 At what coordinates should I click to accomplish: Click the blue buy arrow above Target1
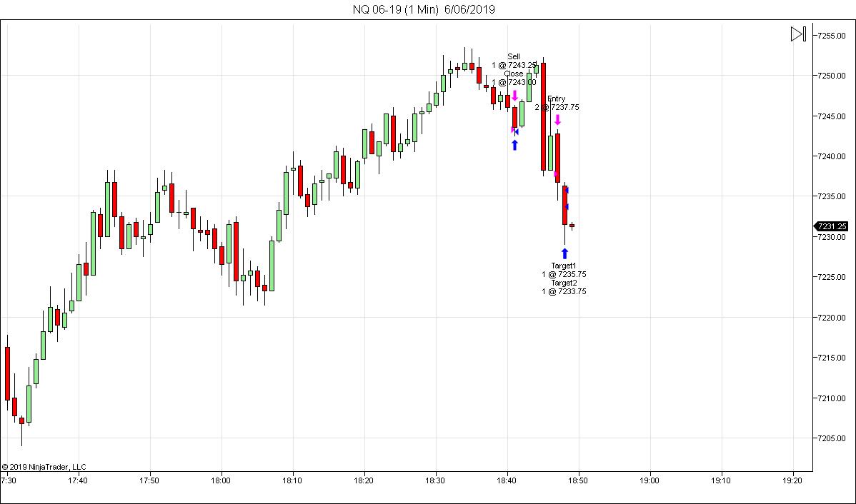tap(564, 253)
